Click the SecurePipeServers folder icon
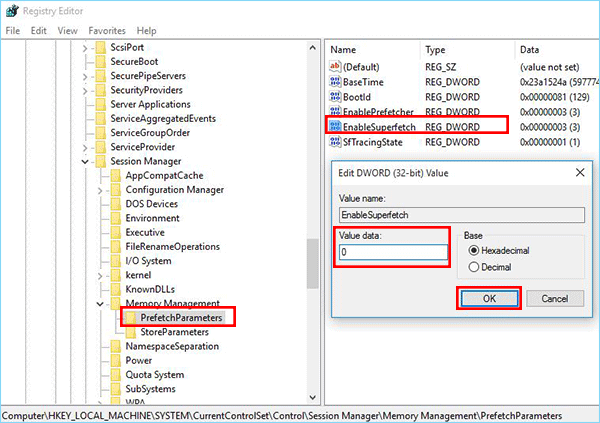The width and height of the screenshot is (600, 423). [101, 76]
